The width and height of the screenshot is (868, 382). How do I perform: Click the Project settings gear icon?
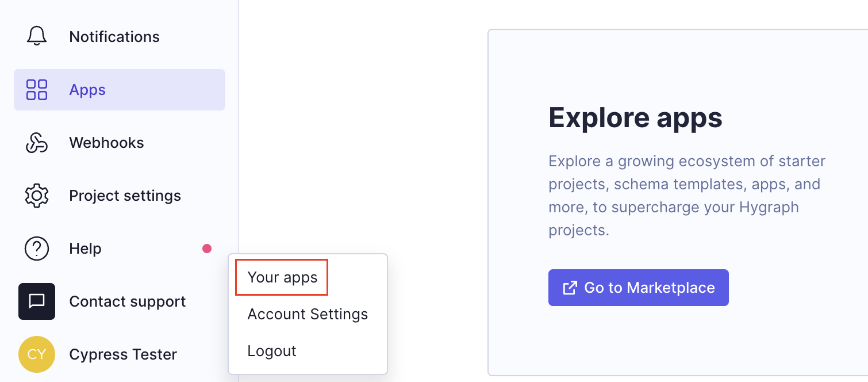tap(37, 196)
